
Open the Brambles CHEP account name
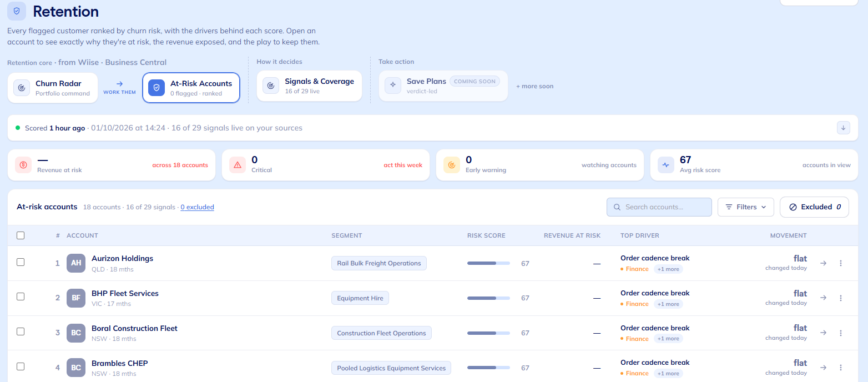120,363
